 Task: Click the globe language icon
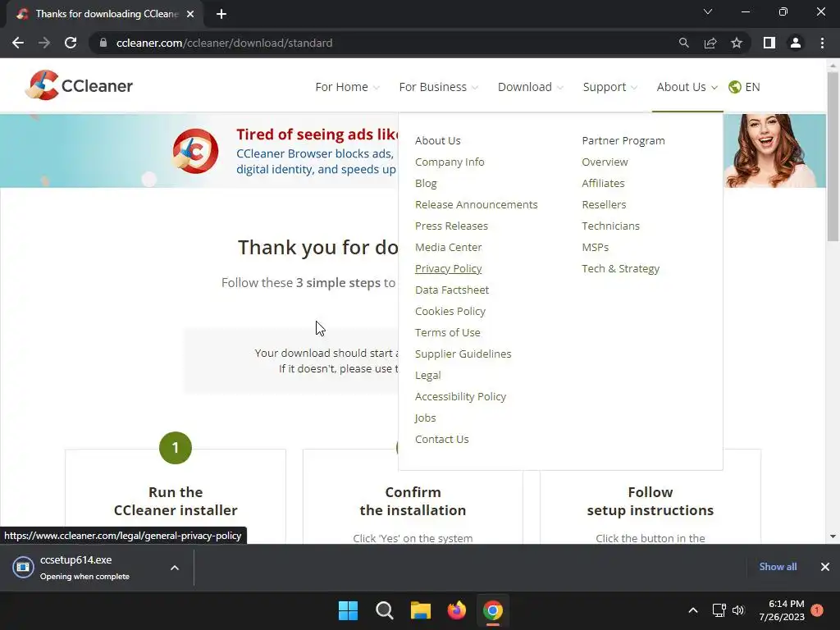point(734,87)
